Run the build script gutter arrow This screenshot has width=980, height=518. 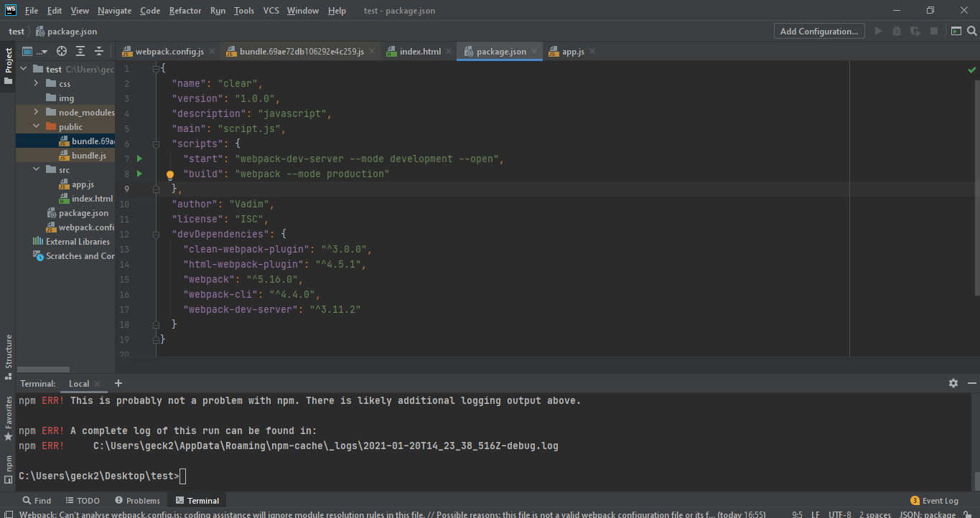[x=140, y=174]
